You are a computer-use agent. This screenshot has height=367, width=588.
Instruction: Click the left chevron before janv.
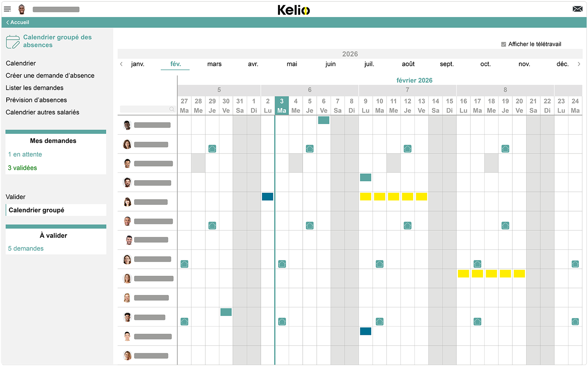[x=121, y=64]
